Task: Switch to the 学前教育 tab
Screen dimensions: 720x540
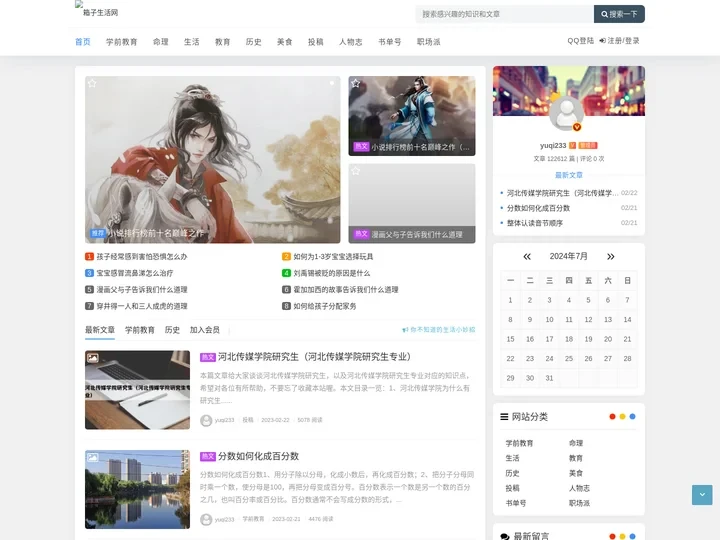Action: pyautogui.click(x=140, y=330)
